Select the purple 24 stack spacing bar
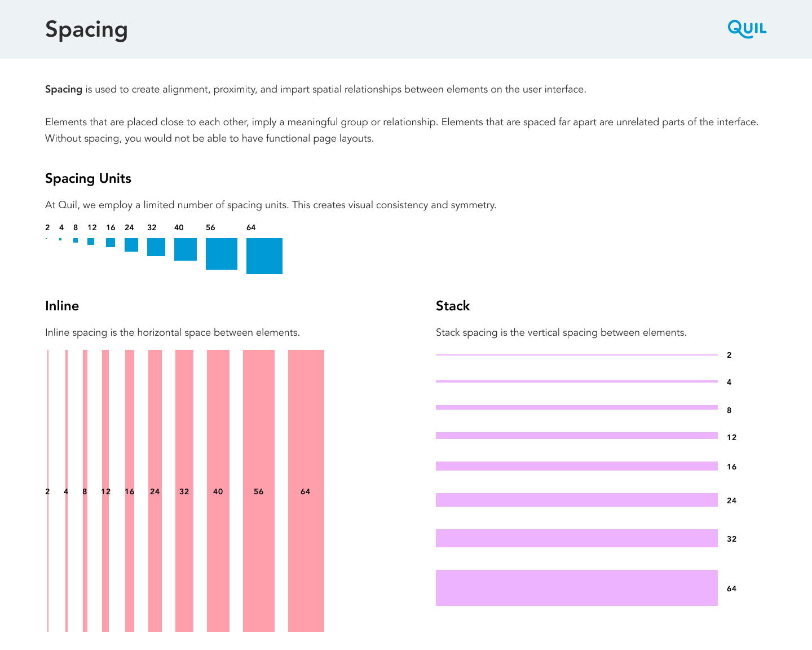This screenshot has width=812, height=650. click(576, 500)
